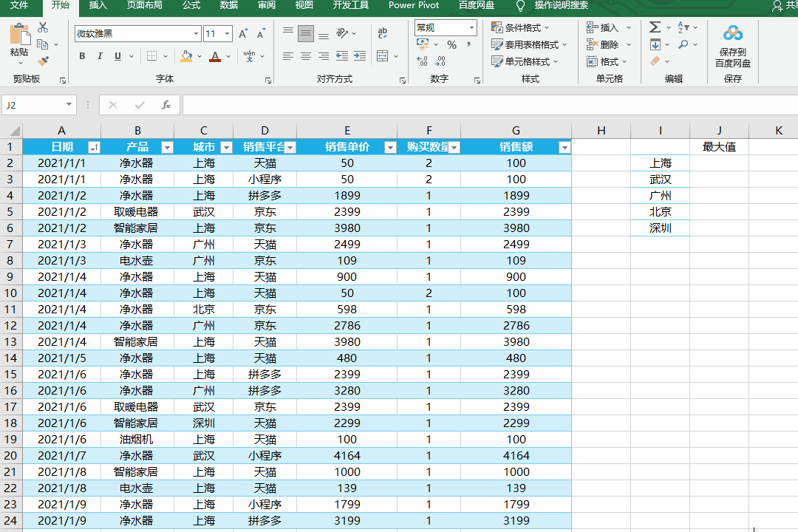The height and width of the screenshot is (532, 798).
Task: Click the Insert Function fx icon
Action: pyautogui.click(x=166, y=105)
